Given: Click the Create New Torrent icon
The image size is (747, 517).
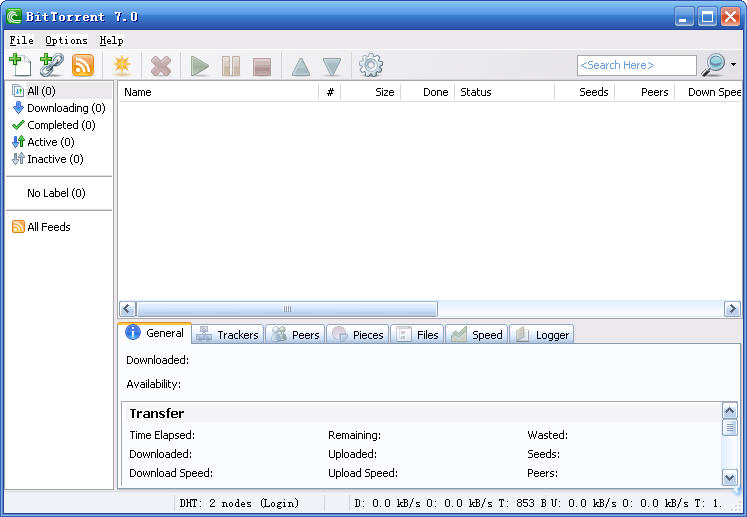Looking at the screenshot, I should click(122, 66).
